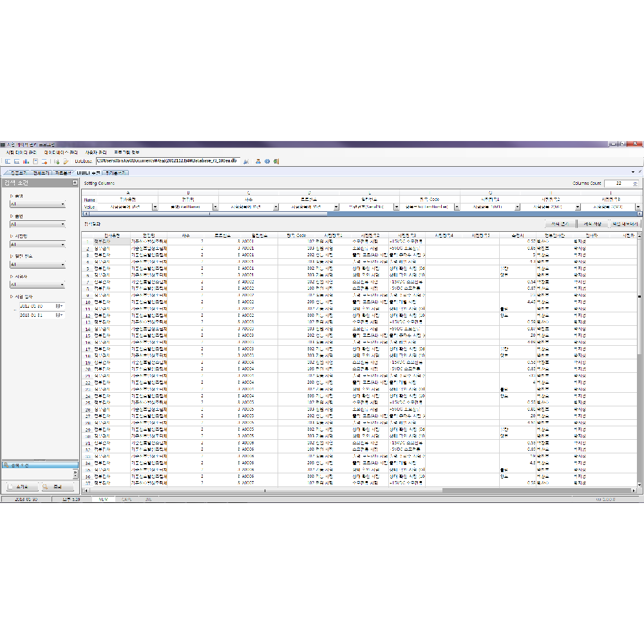The height and width of the screenshot is (644, 644).
Task: Click the Columns Count field showing 22
Action: pos(618,183)
